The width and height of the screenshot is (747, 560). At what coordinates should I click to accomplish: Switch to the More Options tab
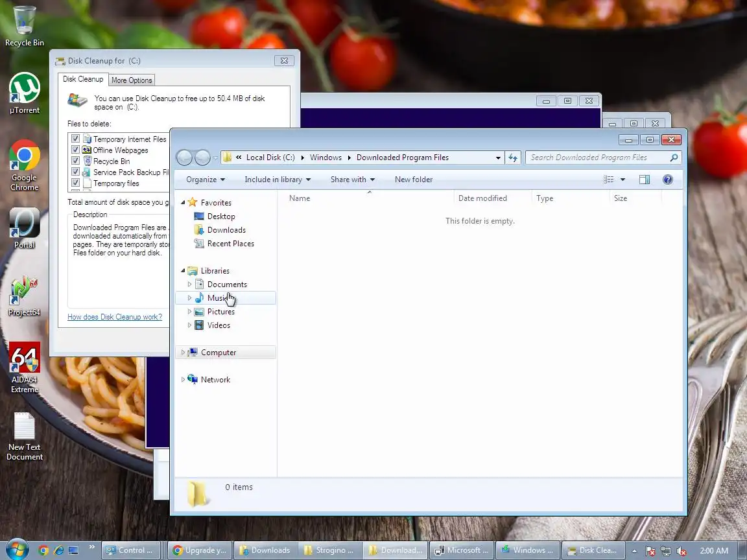pos(132,80)
